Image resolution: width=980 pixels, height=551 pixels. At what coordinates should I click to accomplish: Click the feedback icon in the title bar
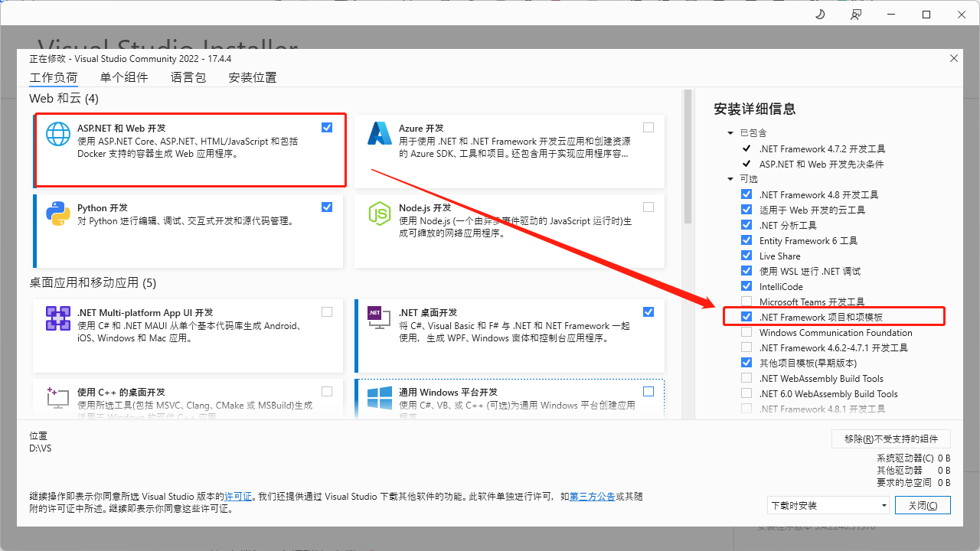(855, 15)
